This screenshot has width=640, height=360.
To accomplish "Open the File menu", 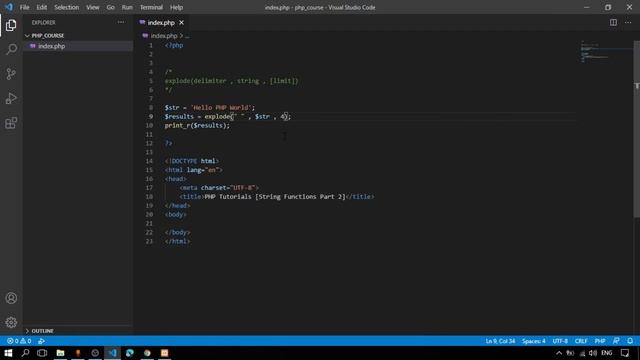I will tap(24, 7).
